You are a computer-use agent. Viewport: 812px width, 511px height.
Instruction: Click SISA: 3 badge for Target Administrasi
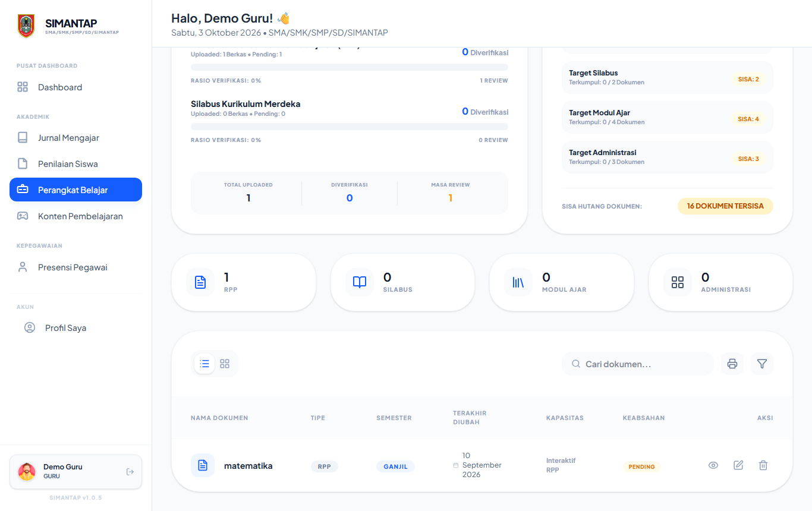748,159
